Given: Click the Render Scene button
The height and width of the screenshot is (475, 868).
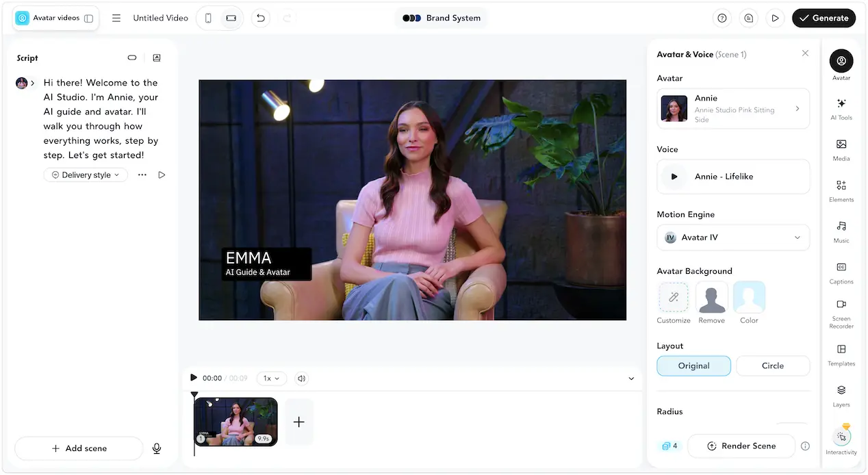Looking at the screenshot, I should point(741,446).
